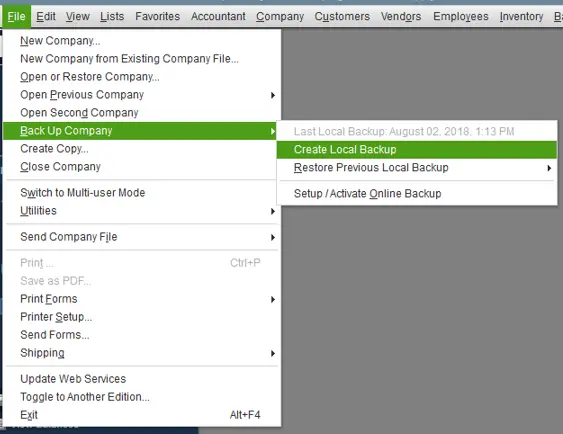
Task: Open the Utilities submenu arrow
Action: (273, 211)
